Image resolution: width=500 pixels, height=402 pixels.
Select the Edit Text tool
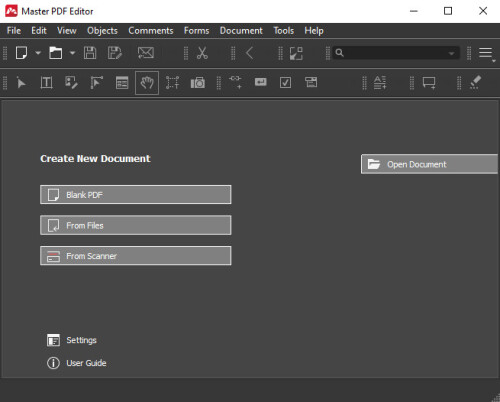pyautogui.click(x=46, y=83)
